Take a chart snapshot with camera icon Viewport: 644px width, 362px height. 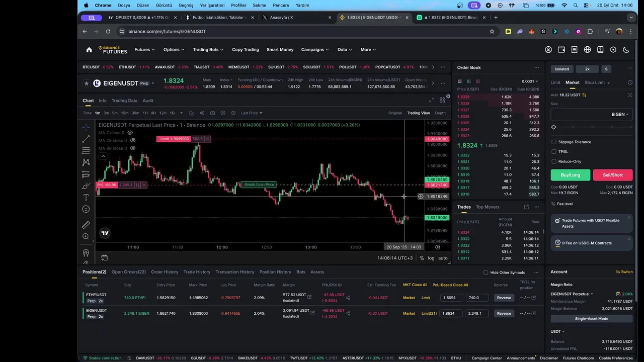click(212, 113)
